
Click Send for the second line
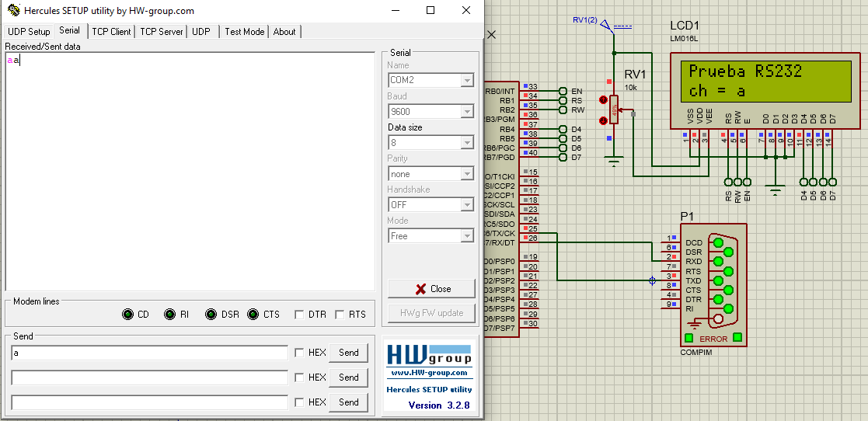tap(349, 378)
